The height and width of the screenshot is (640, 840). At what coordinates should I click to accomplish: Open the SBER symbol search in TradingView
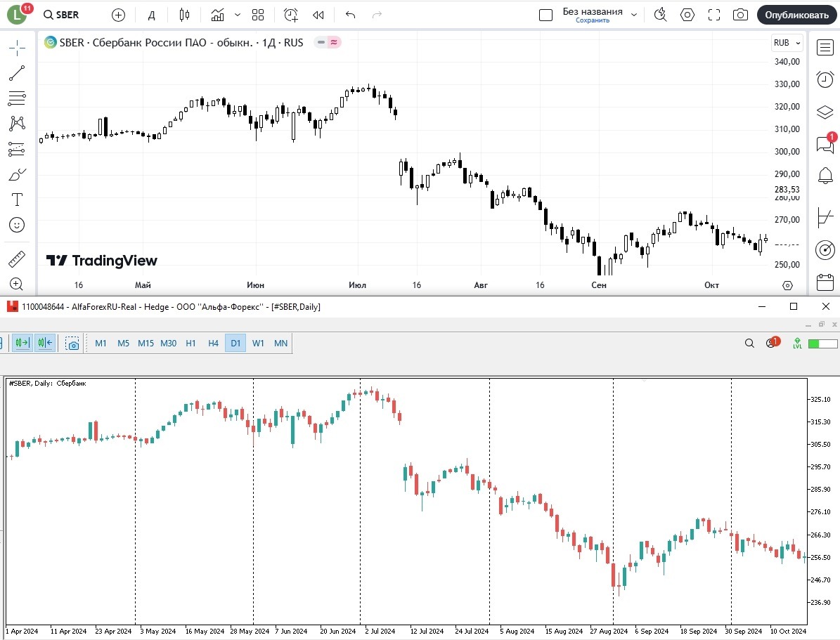[x=61, y=15]
